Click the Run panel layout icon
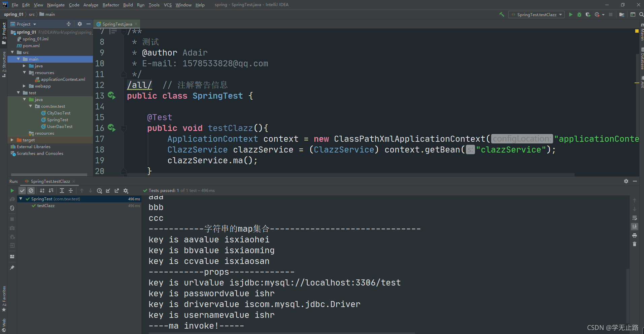 pyautogui.click(x=12, y=257)
